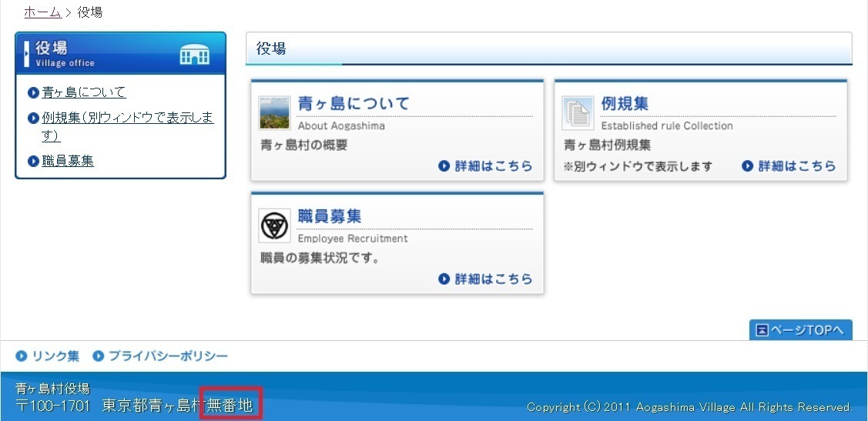Jump to top with ページTOPへ button
The height and width of the screenshot is (421, 868).
[x=800, y=330]
